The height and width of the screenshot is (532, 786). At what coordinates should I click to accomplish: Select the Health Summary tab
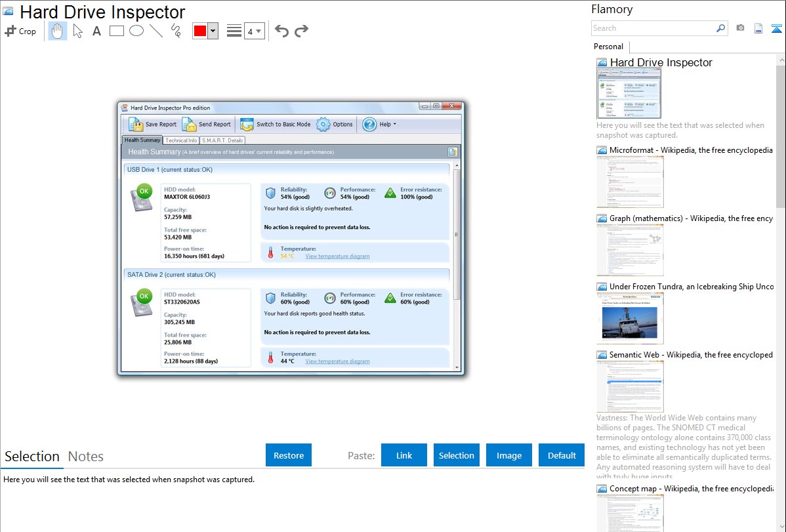[x=142, y=140]
